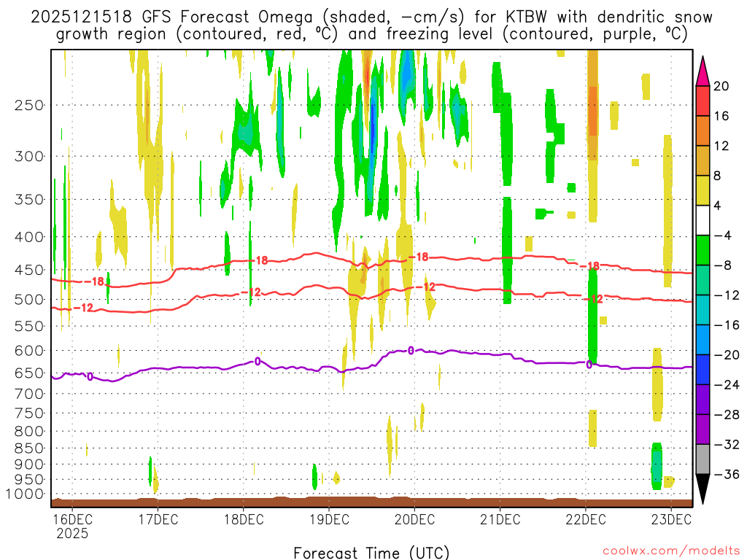Click the red colorbar swatch between 16 and 20
The image size is (747, 560).
pos(703,101)
